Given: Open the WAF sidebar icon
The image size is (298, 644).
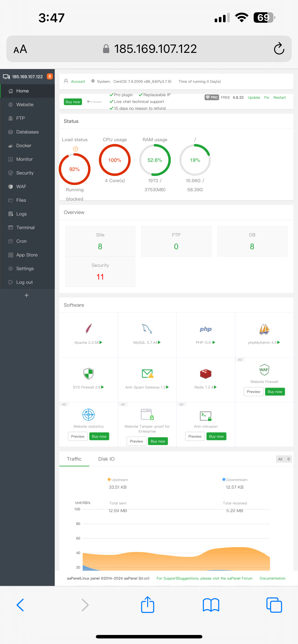Looking at the screenshot, I should 10,186.
